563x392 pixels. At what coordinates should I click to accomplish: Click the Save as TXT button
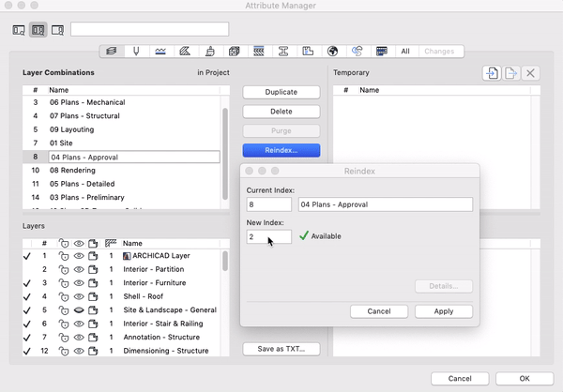[281, 349]
